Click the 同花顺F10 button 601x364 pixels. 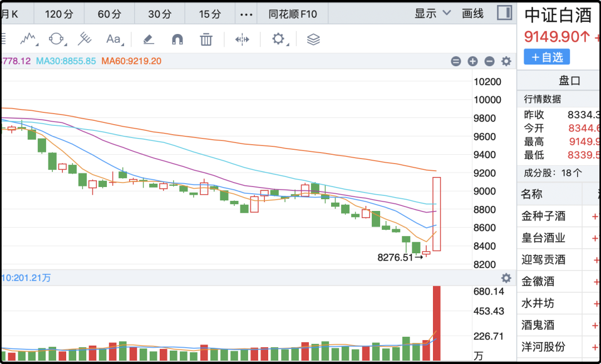pos(293,14)
